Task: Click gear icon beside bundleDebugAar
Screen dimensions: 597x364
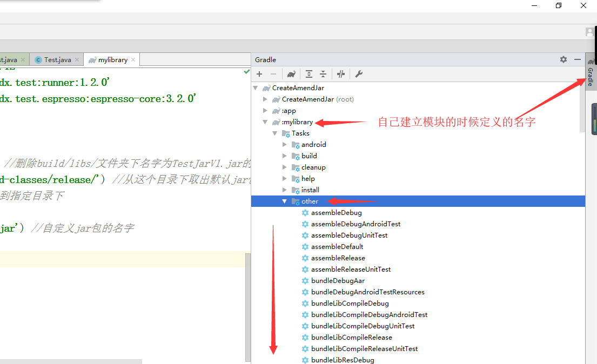Action: click(x=305, y=281)
